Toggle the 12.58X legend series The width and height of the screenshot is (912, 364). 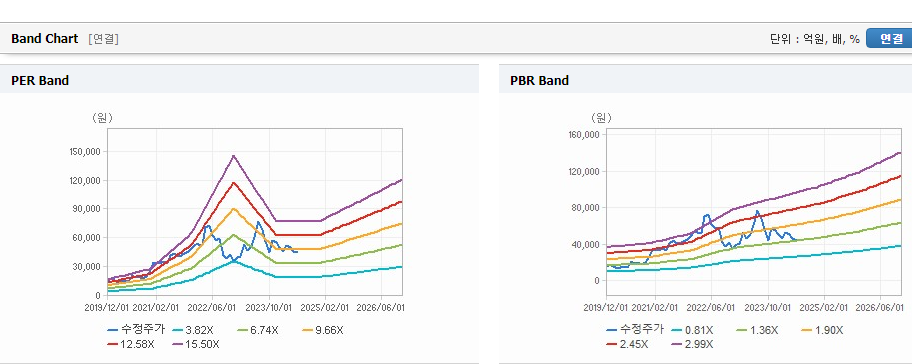tap(131, 344)
